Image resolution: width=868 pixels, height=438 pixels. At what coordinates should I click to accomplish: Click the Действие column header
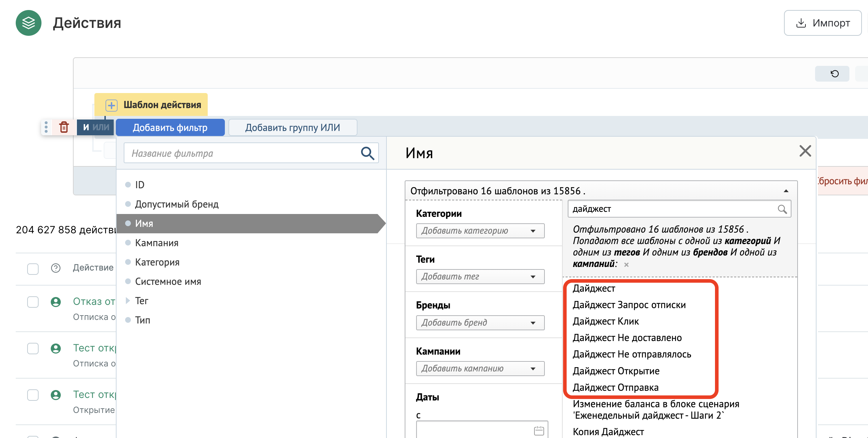(93, 268)
